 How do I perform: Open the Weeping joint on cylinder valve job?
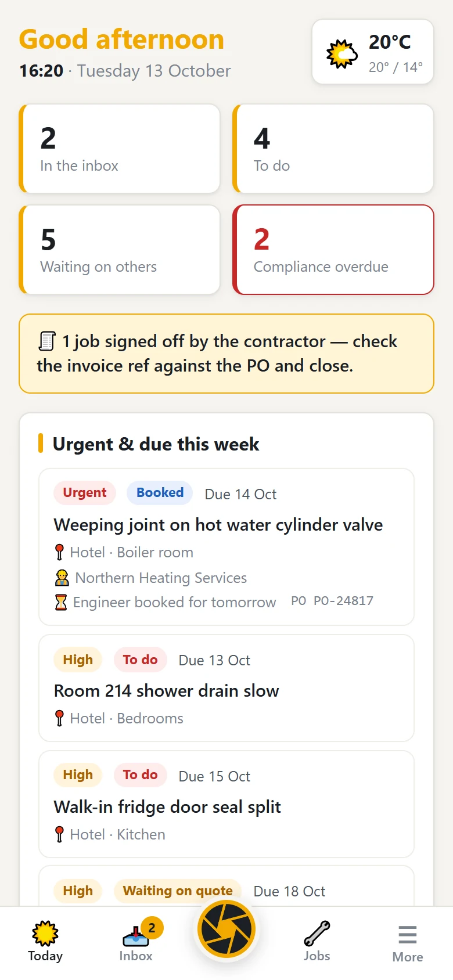[x=227, y=547]
